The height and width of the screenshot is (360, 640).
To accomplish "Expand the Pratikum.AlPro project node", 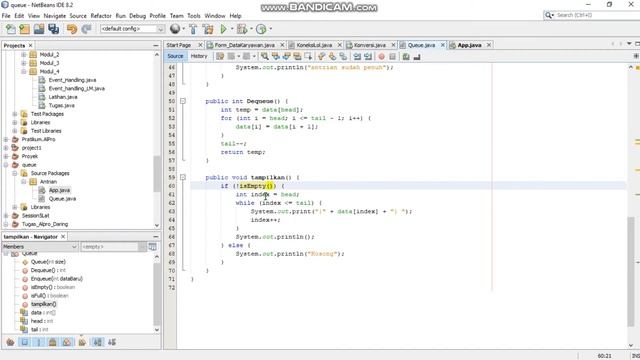I will pyautogui.click(x=6, y=139).
